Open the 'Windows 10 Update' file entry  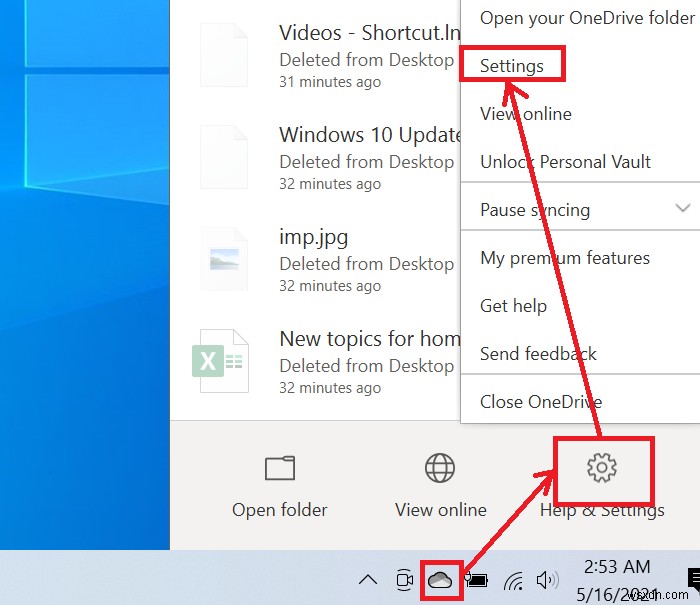370,134
